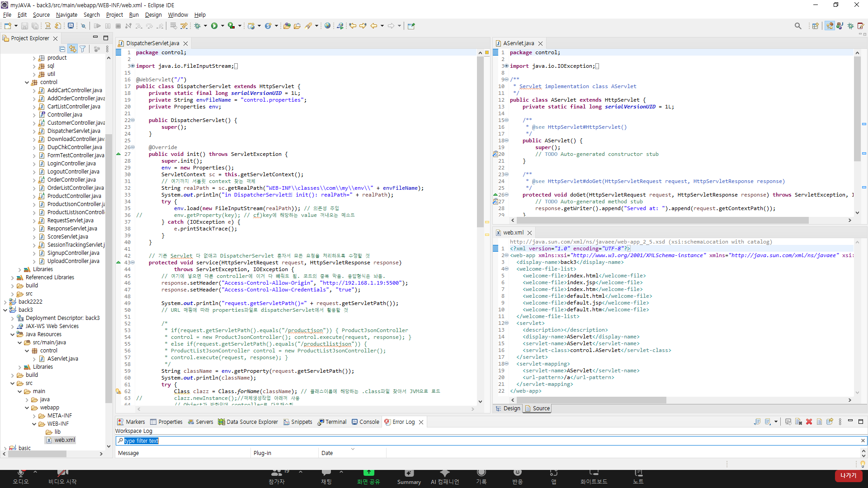Click the red Delete Log icon
Screen dimensions: 868x488
pyautogui.click(x=809, y=422)
